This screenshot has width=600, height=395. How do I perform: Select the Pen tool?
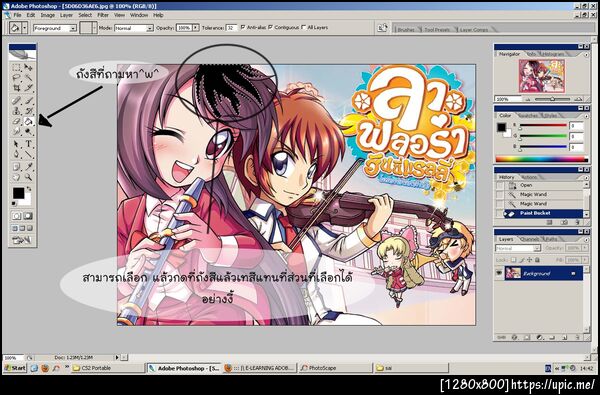(16, 155)
